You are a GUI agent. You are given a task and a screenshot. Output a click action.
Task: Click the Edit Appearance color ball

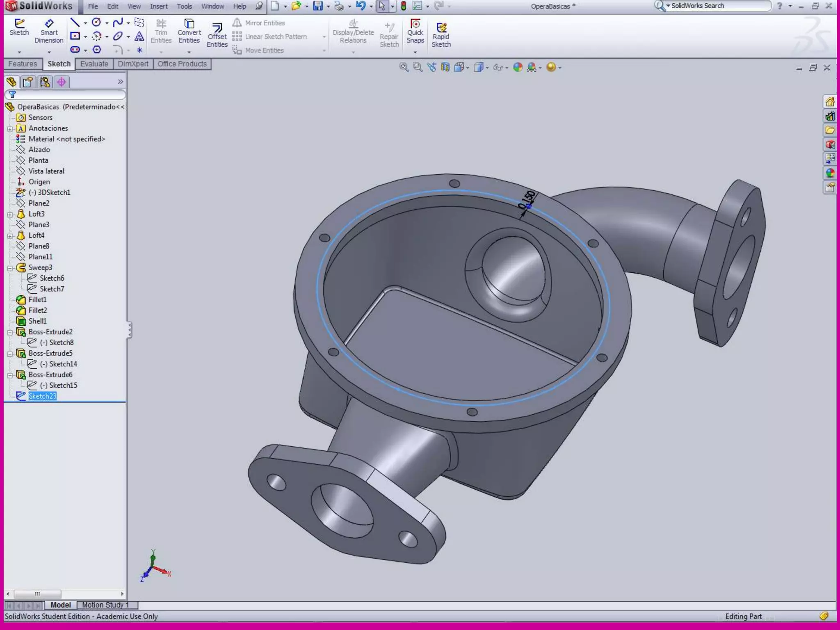518,67
